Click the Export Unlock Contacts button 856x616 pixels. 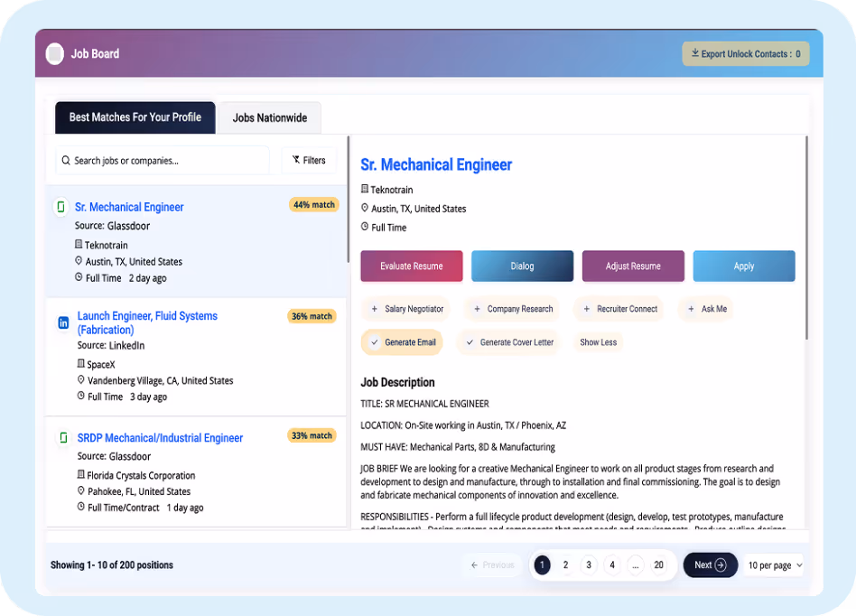(746, 53)
